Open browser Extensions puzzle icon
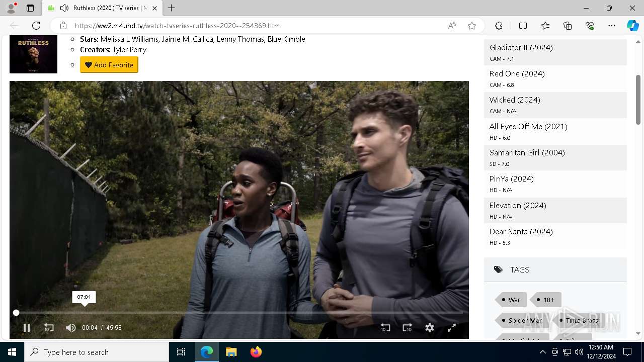 click(499, 26)
